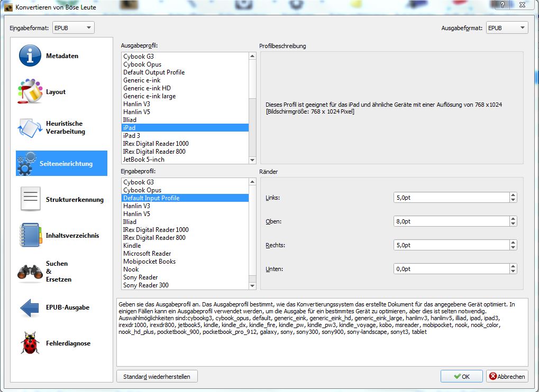Viewport: 539px width, 392px height.
Task: Select EPUB-Ausgabe label in sidebar
Action: [x=68, y=307]
